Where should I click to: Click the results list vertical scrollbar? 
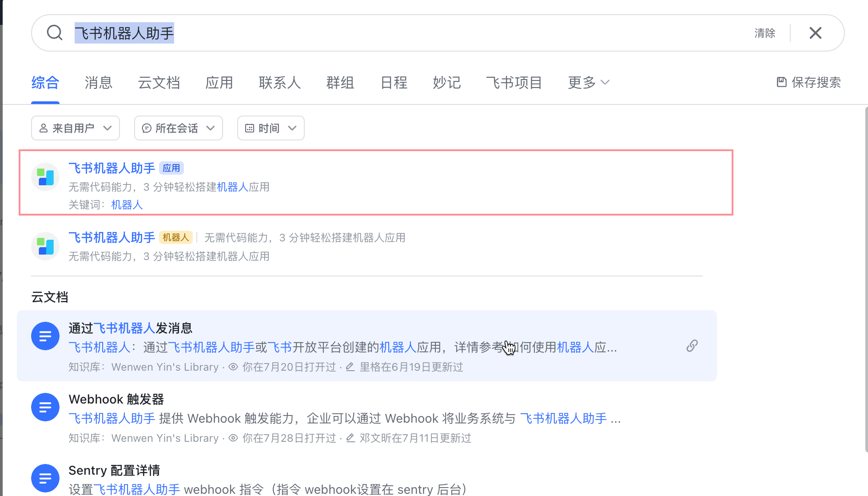click(x=866, y=279)
